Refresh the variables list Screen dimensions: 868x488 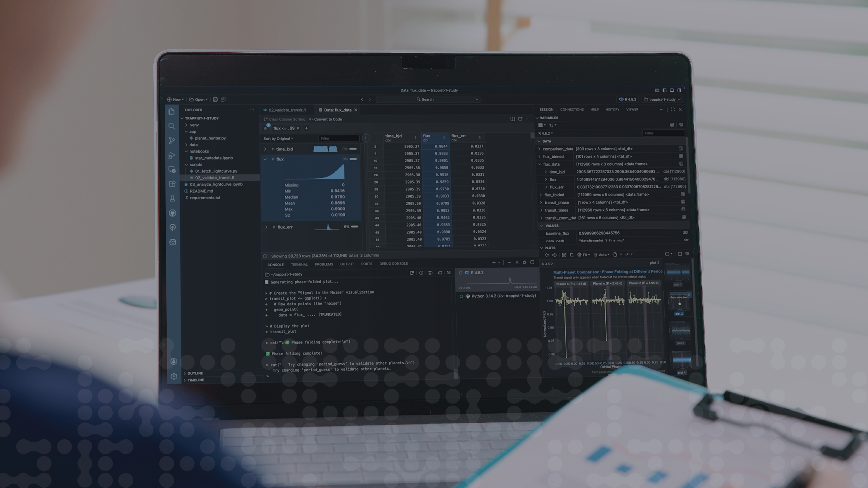672,125
